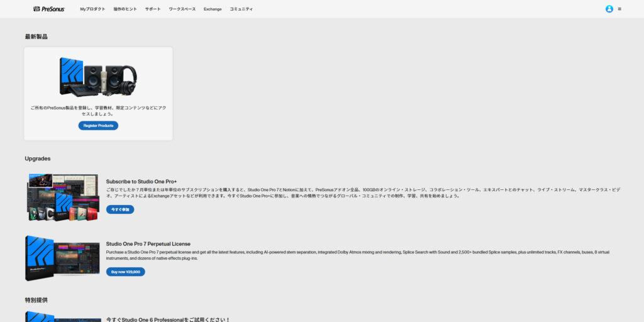Navigate to Exchange in the top bar
Image resolution: width=644 pixels, height=322 pixels.
(x=213, y=9)
